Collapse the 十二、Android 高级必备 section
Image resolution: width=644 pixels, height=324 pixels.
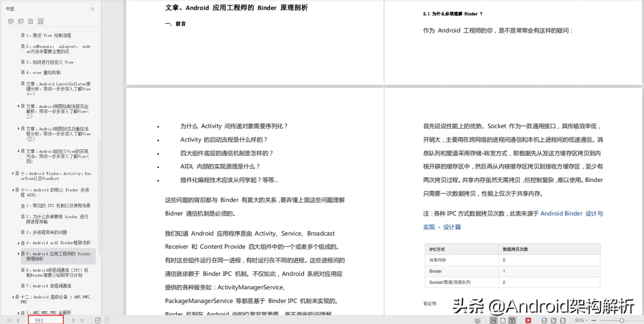[13, 297]
